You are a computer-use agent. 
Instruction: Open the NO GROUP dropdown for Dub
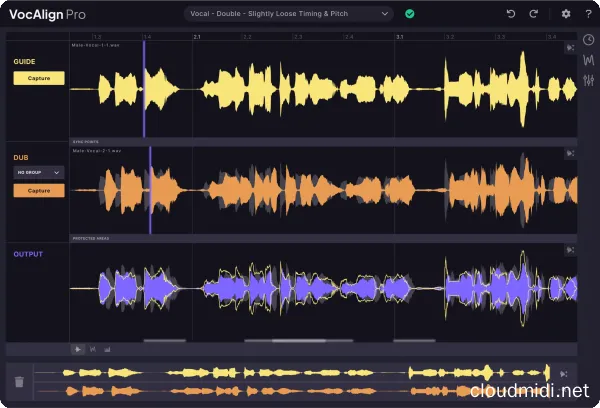point(39,173)
